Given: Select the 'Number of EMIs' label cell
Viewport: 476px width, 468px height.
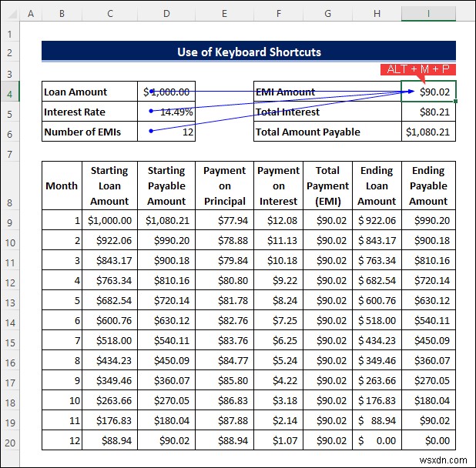Looking at the screenshot, I should click(x=89, y=132).
